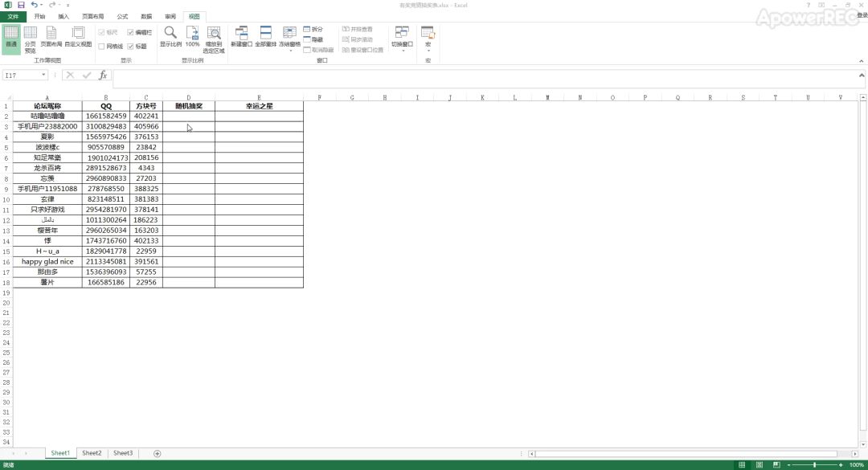This screenshot has height=470, width=868.
Task: Click the Split (拆分) button
Action: coord(313,29)
